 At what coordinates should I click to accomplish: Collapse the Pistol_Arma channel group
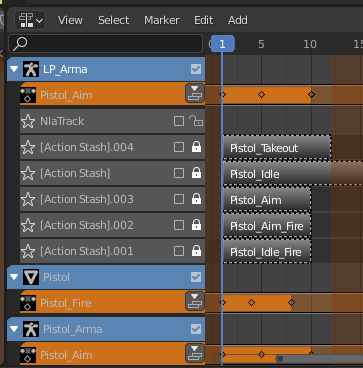[14, 329]
